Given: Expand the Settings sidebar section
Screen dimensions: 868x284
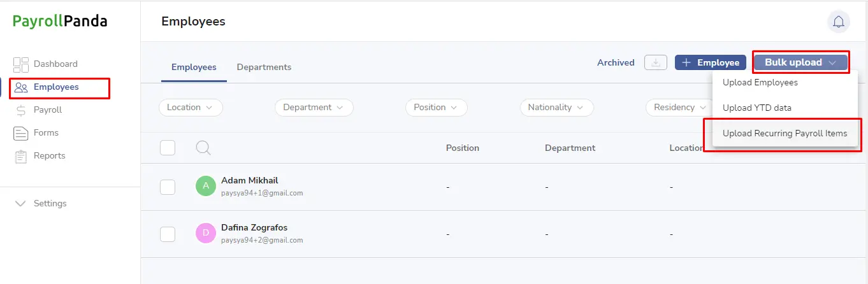Looking at the screenshot, I should coord(41,204).
